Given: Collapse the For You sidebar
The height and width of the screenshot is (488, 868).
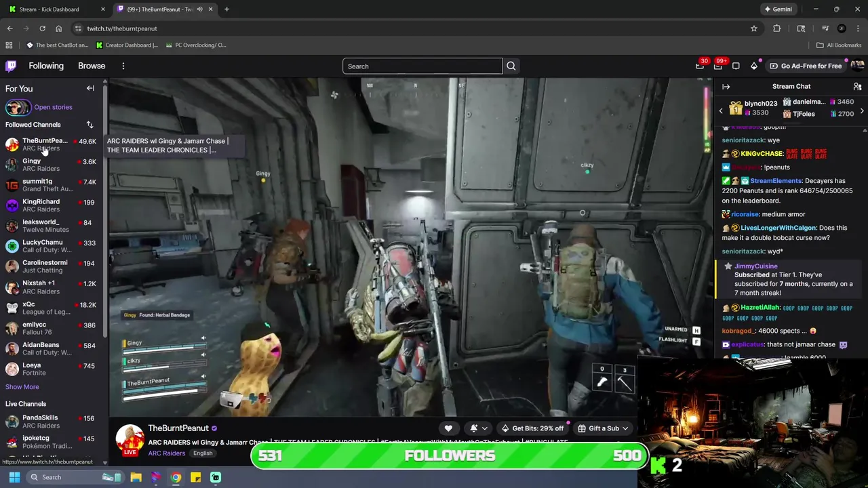Looking at the screenshot, I should click(x=90, y=88).
